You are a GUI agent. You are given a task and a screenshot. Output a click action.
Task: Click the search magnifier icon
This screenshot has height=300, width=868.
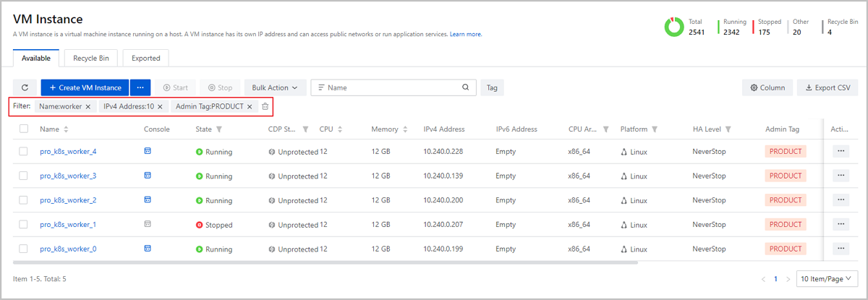point(466,87)
